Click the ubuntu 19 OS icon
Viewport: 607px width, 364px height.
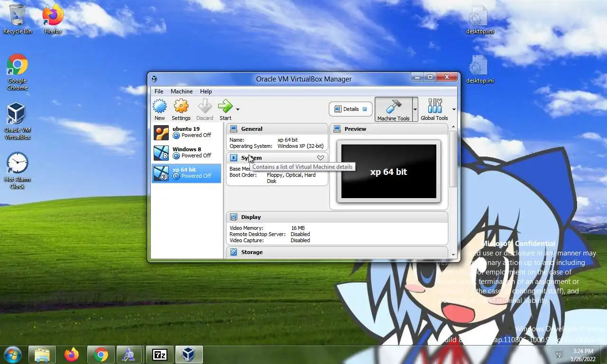pyautogui.click(x=161, y=133)
